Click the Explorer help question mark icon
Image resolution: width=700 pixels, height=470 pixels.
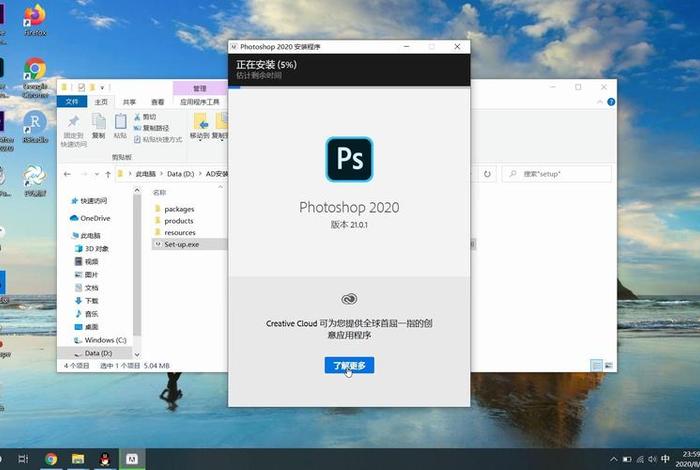611,102
